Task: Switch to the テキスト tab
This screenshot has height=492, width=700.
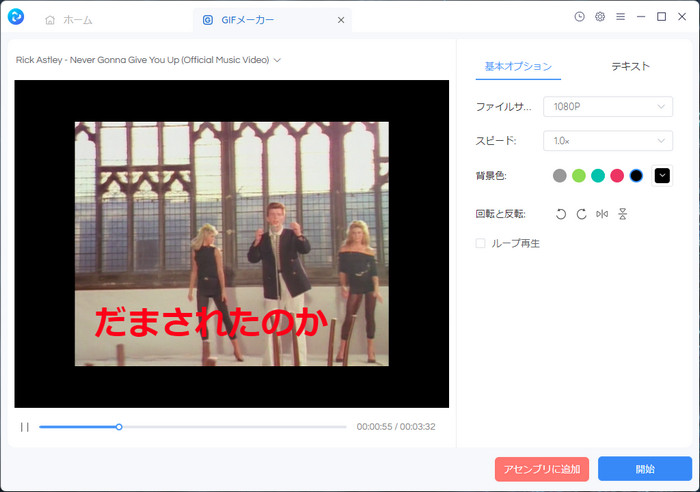Action: pyautogui.click(x=630, y=66)
